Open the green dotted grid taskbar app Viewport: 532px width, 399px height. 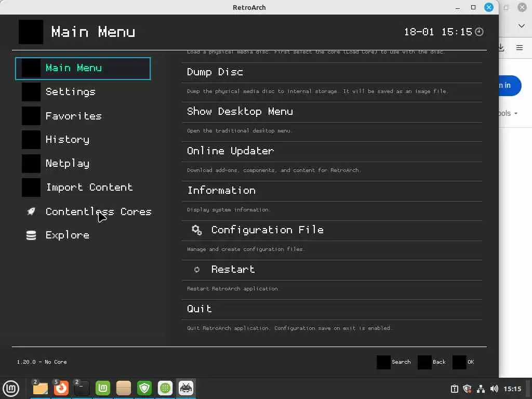click(x=165, y=388)
